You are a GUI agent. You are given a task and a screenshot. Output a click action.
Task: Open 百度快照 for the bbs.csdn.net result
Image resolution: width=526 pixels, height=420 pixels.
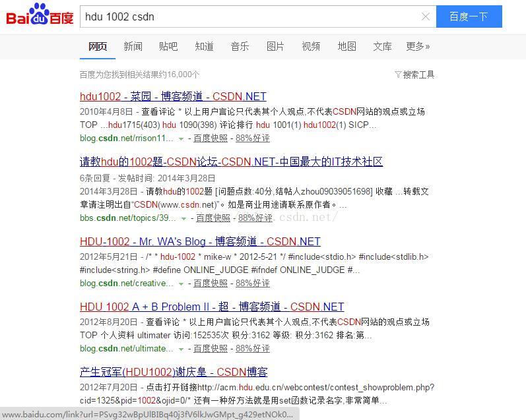[213, 218]
